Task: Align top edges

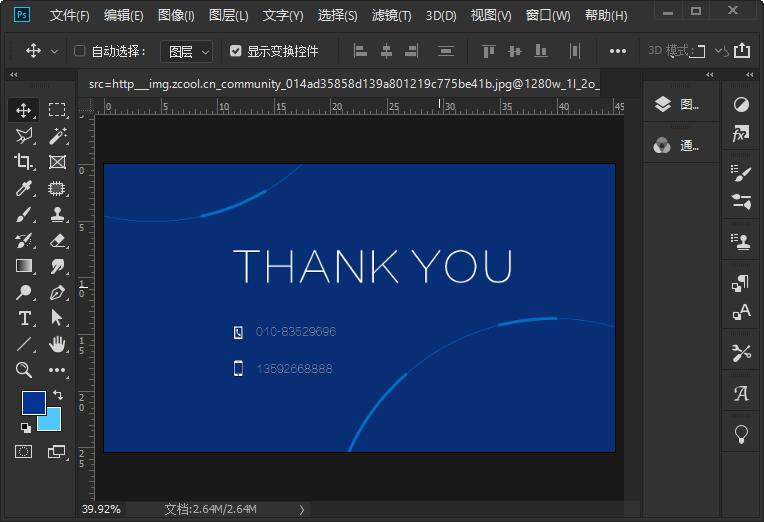Action: click(x=489, y=51)
